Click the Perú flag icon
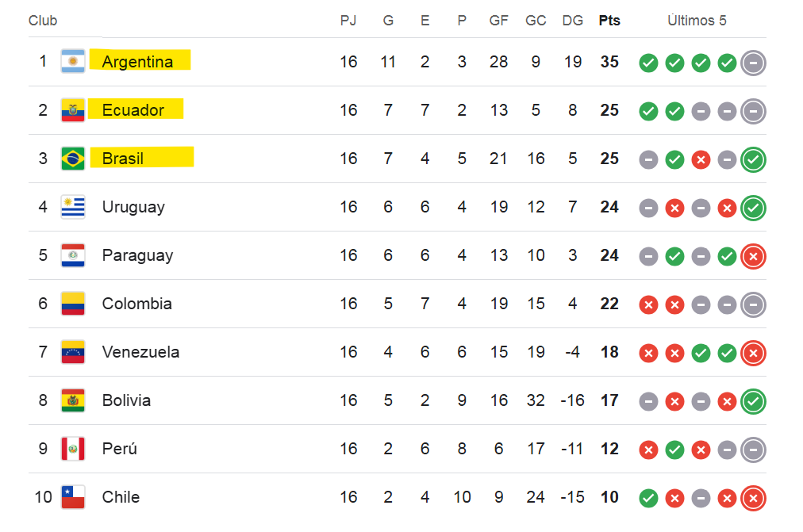 coord(73,449)
